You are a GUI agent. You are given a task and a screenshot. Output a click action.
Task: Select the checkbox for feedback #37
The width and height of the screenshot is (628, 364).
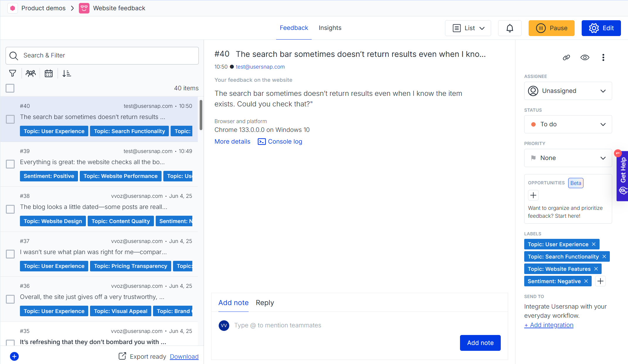tap(10, 254)
